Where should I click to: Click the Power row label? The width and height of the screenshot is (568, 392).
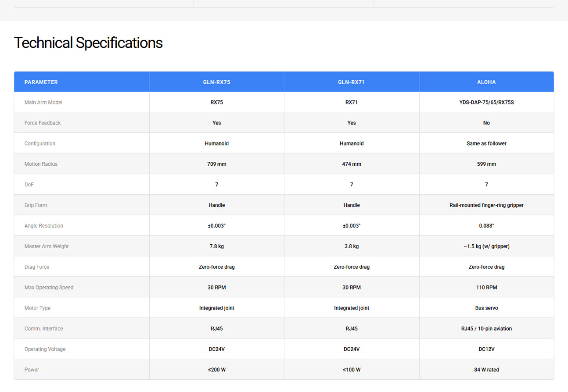[32, 370]
